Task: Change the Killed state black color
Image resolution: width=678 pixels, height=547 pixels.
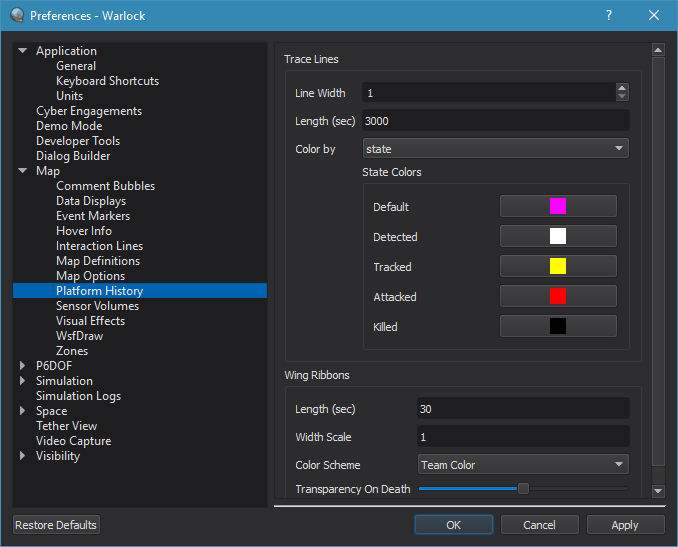Action: (558, 326)
